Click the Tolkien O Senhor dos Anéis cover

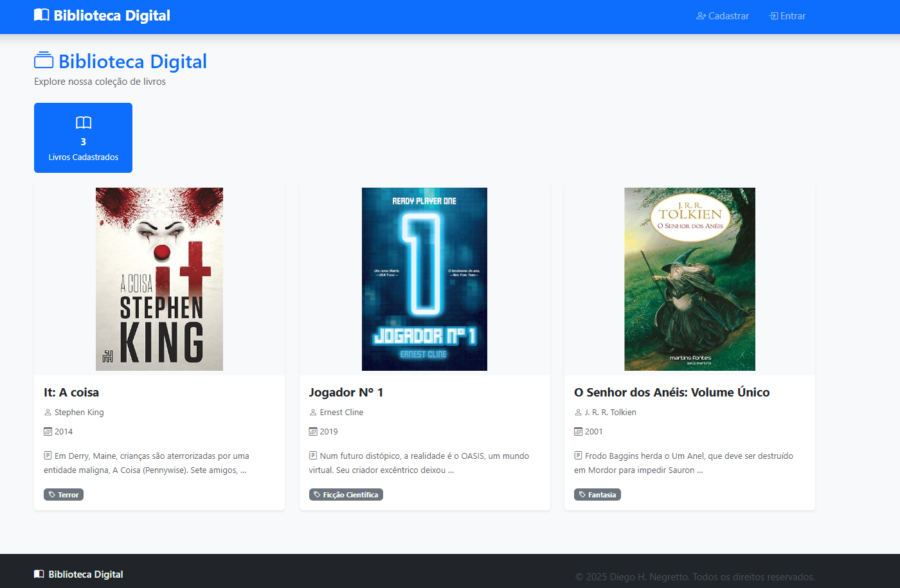pos(690,279)
